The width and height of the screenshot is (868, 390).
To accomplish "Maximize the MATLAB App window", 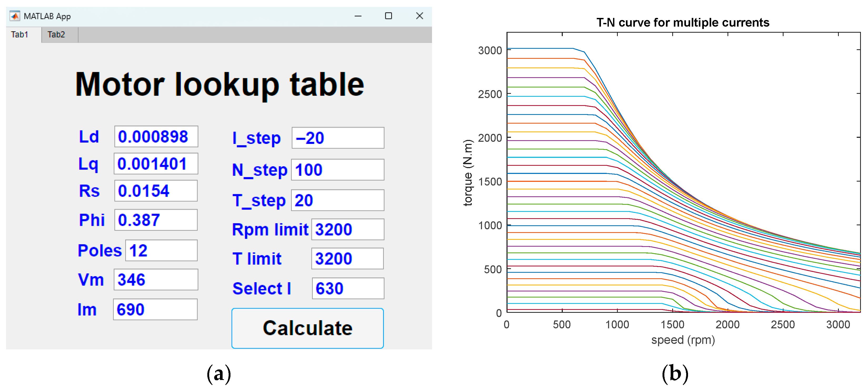I will [x=388, y=16].
